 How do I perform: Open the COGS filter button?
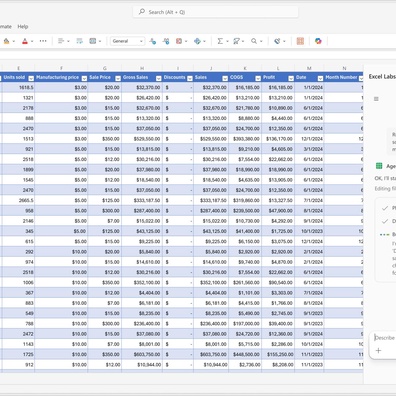click(258, 78)
